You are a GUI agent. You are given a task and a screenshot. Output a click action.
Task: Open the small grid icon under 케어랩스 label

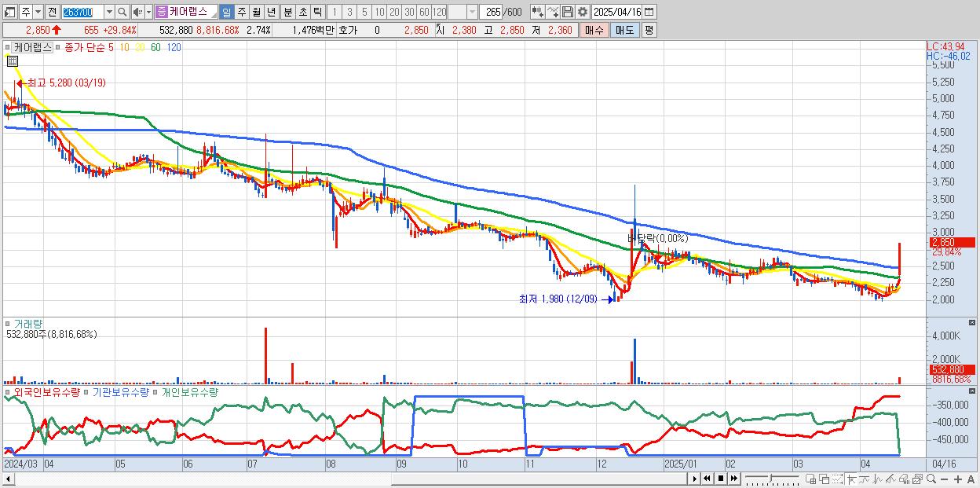click(x=12, y=61)
